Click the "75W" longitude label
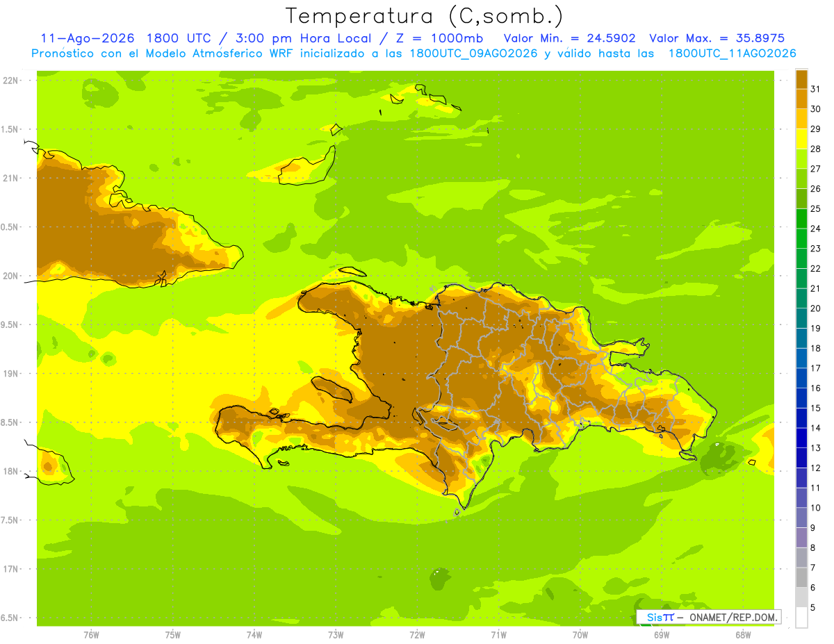The height and width of the screenshot is (644, 834). tap(172, 634)
